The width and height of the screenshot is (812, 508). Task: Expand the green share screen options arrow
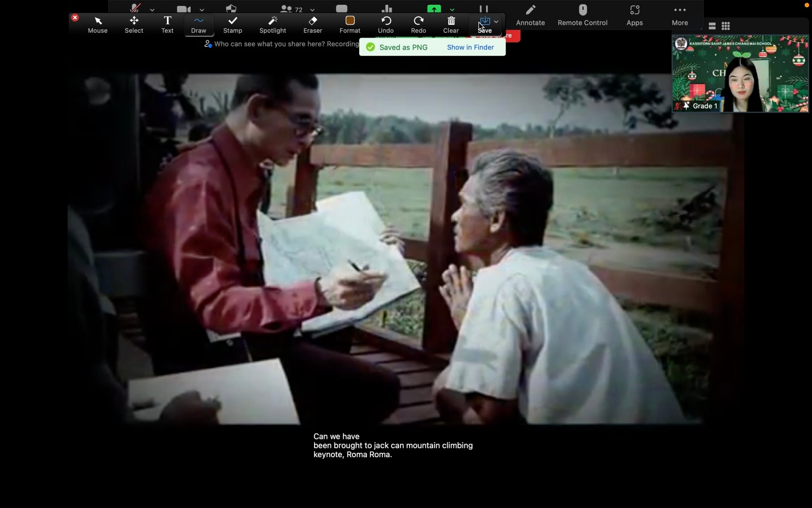coord(452,10)
